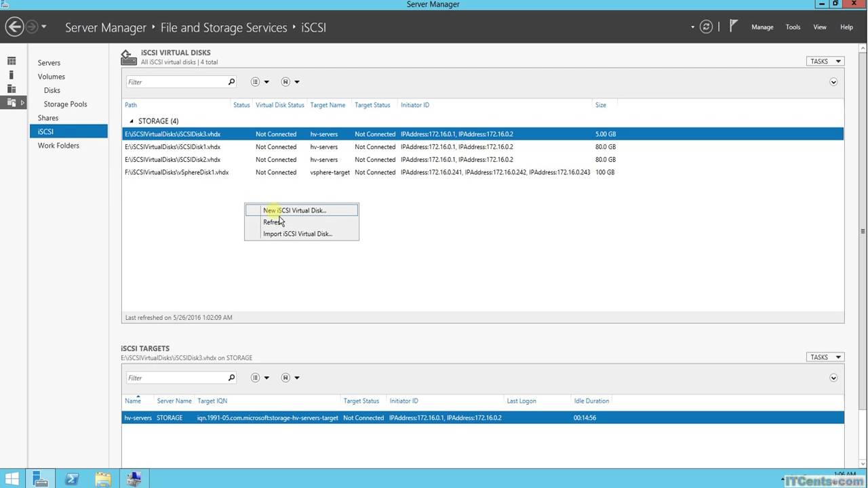This screenshot has width=868, height=488.
Task: Click the back navigation arrow
Action: [x=14, y=27]
